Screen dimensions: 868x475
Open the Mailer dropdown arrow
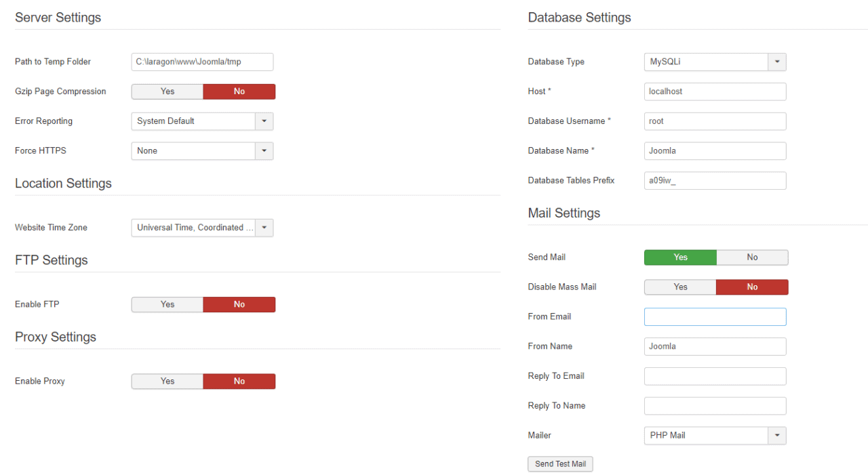[777, 436]
